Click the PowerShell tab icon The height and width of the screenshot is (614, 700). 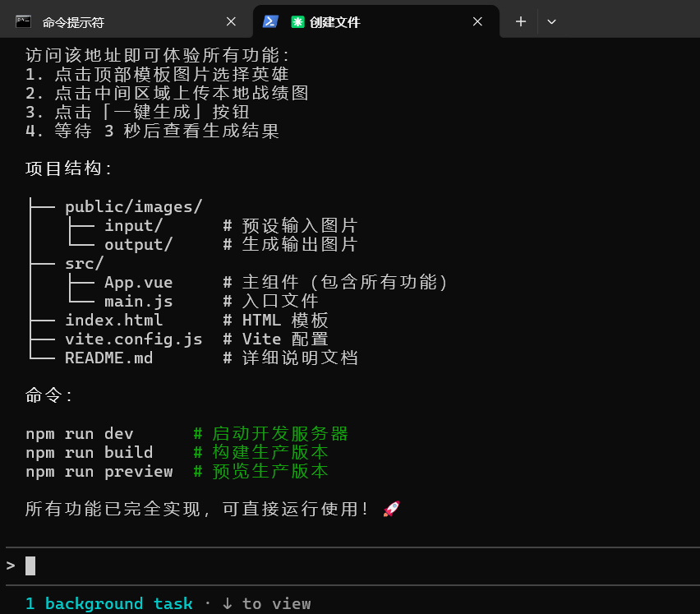point(270,21)
